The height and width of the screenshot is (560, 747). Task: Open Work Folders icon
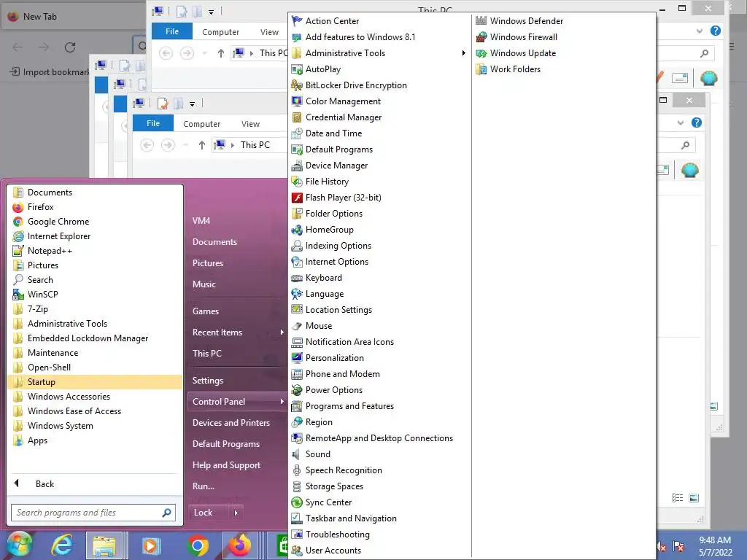tap(481, 69)
